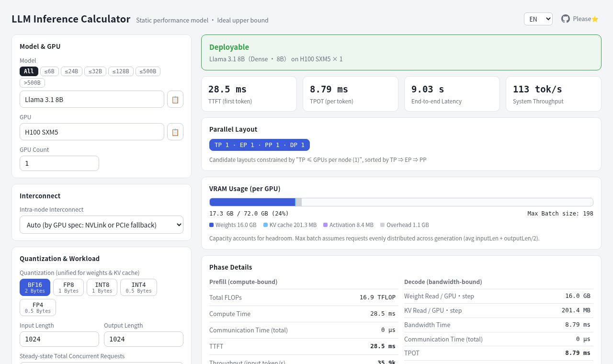Open the Intra-node Interconnect dropdown
This screenshot has width=613, height=364.
[102, 225]
